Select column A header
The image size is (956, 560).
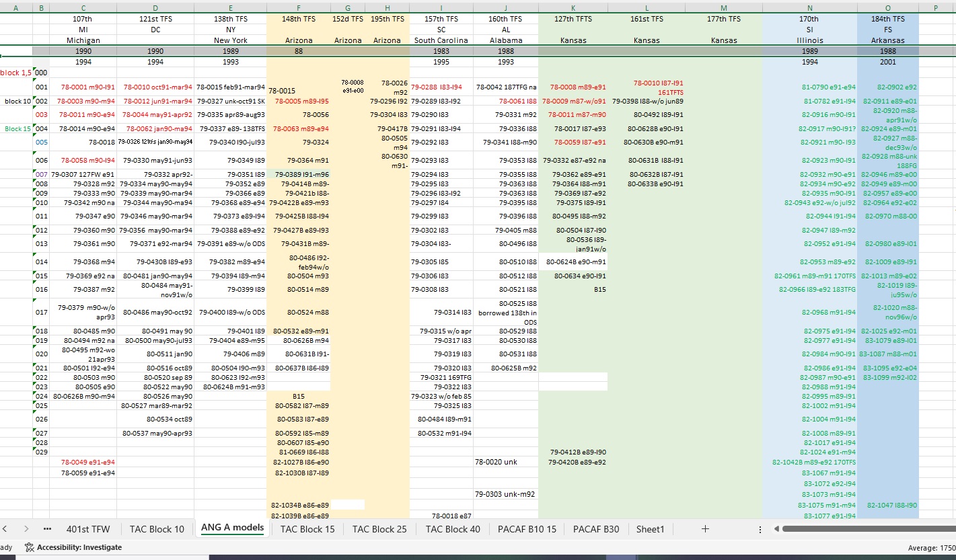pos(16,7)
